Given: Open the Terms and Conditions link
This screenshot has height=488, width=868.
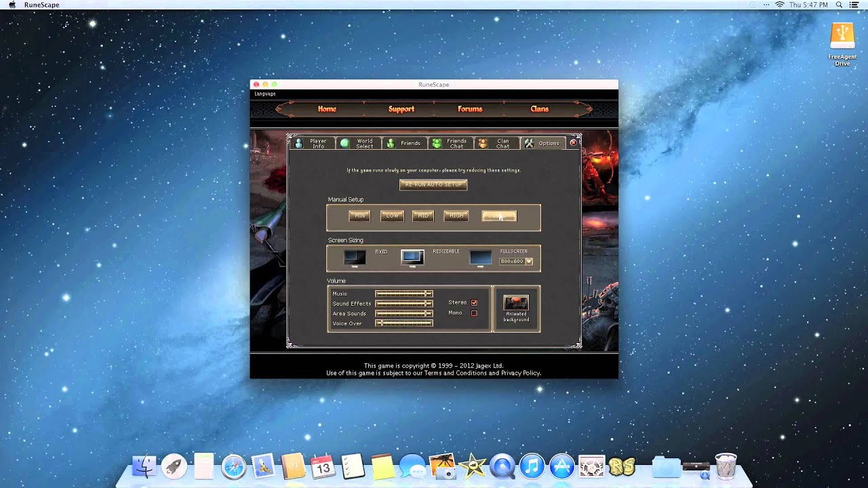Looking at the screenshot, I should (x=456, y=373).
